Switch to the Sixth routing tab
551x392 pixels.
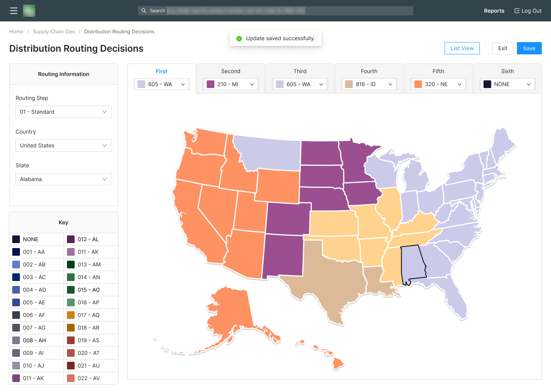(x=507, y=71)
